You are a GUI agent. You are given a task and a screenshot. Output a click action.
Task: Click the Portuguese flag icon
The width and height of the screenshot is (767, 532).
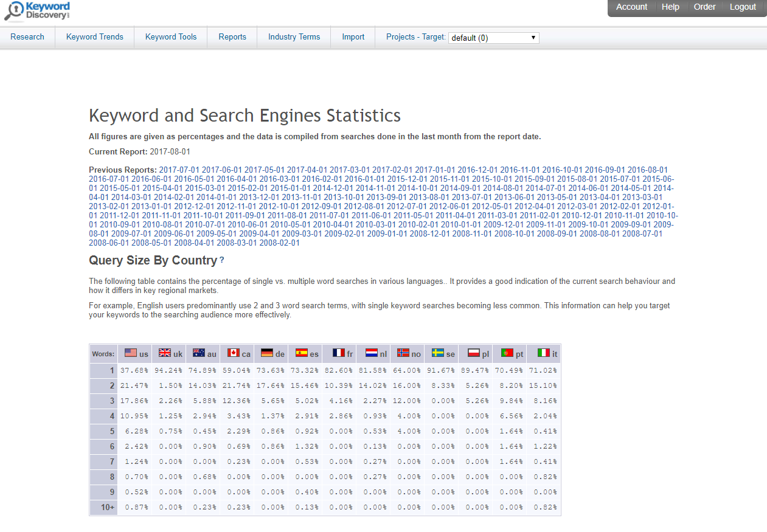[x=507, y=353]
